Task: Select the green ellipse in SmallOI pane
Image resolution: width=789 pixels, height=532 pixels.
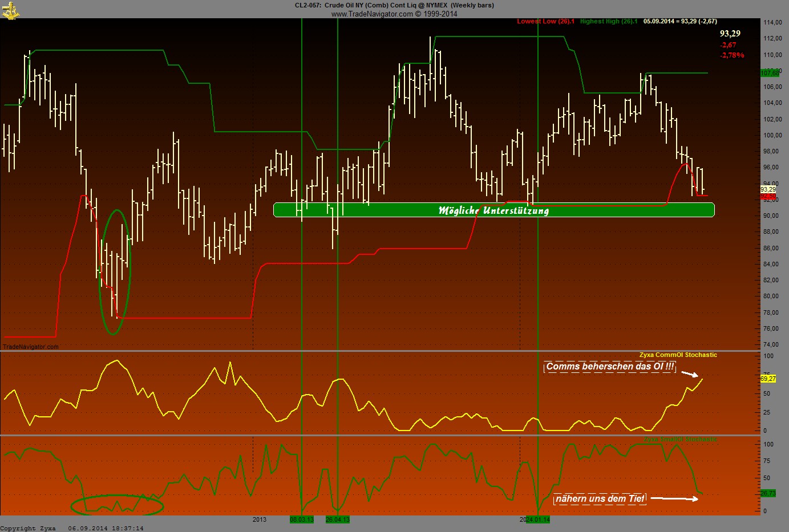Action: coord(117,505)
